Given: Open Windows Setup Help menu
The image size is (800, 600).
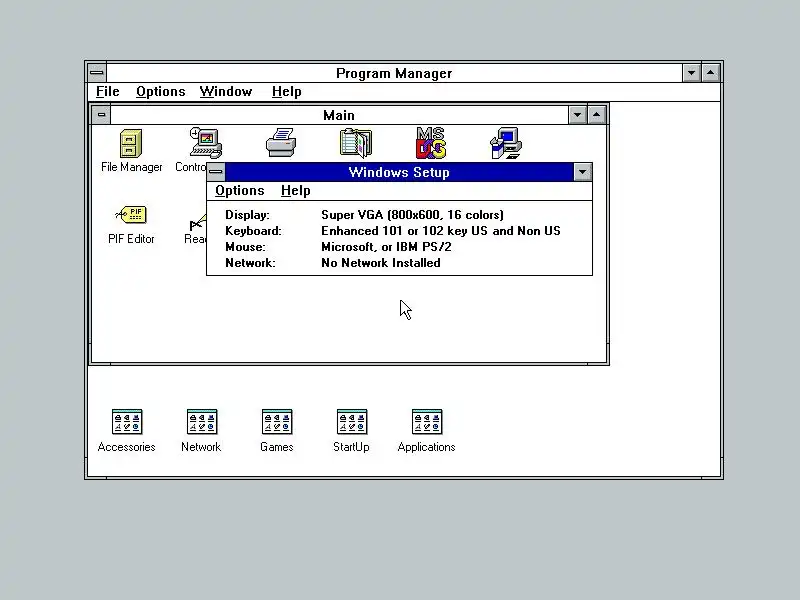Looking at the screenshot, I should pos(295,191).
